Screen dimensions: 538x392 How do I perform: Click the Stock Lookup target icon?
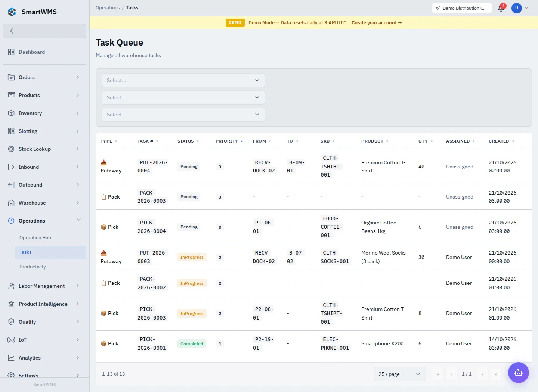[x=11, y=149]
